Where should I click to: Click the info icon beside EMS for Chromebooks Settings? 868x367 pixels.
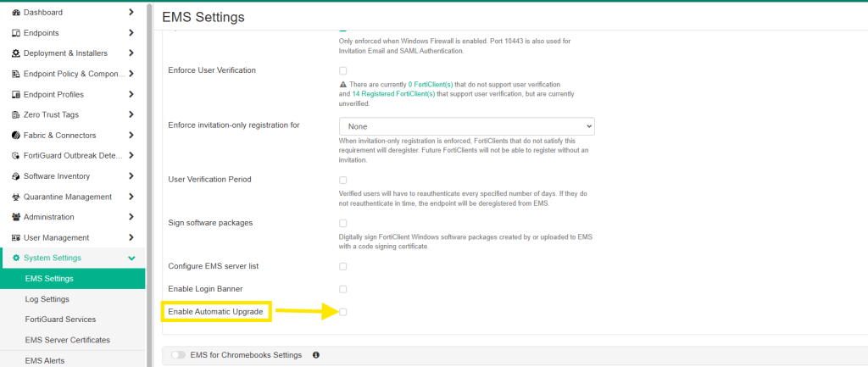click(x=316, y=355)
